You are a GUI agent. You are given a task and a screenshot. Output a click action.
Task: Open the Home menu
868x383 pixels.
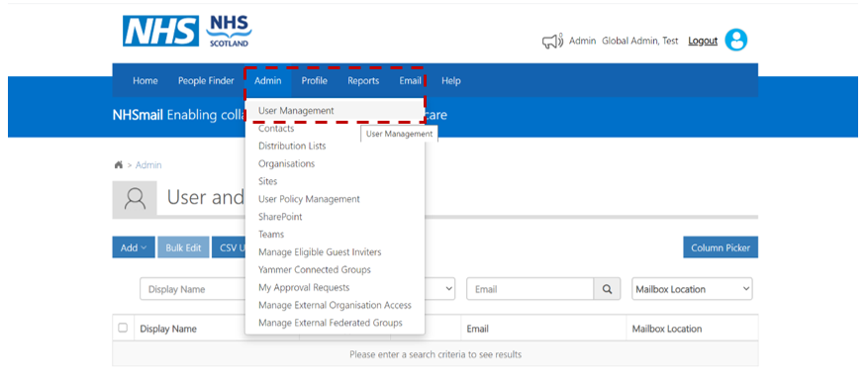[145, 81]
